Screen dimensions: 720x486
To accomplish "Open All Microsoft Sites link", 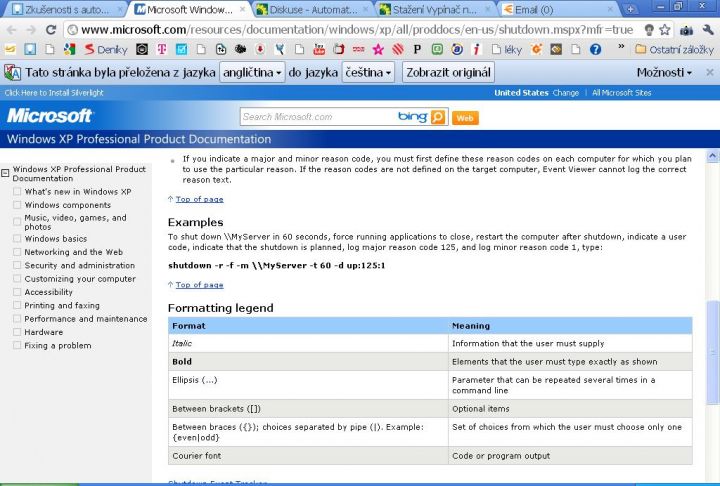I will tap(621, 93).
